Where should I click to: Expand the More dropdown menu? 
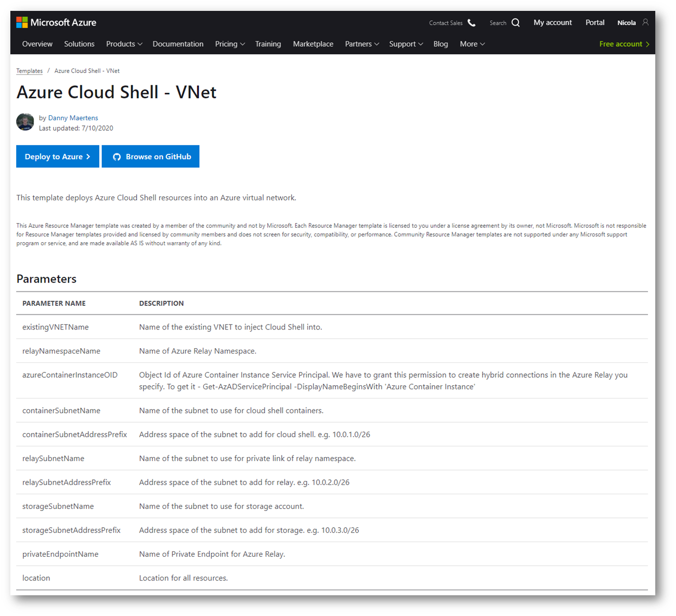point(472,44)
